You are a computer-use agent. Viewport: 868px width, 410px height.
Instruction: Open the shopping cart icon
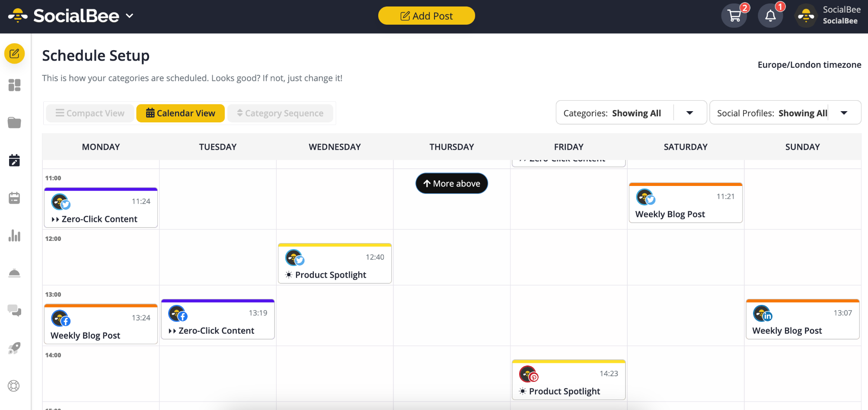(734, 16)
